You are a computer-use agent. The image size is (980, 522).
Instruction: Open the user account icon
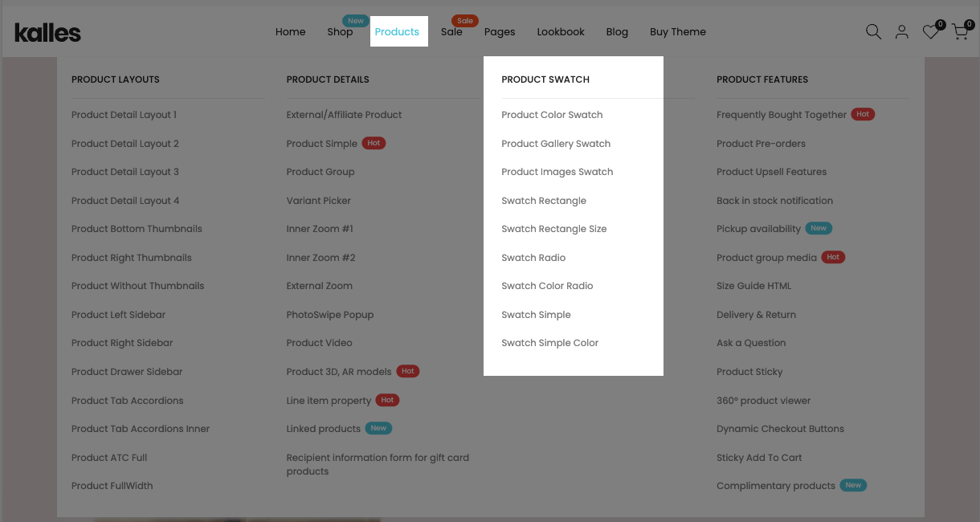coord(902,32)
